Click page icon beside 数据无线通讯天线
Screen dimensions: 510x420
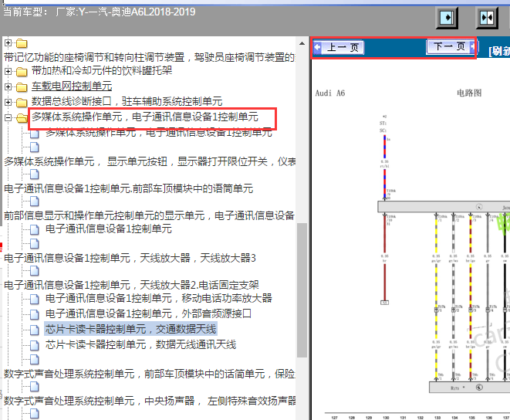35,345
